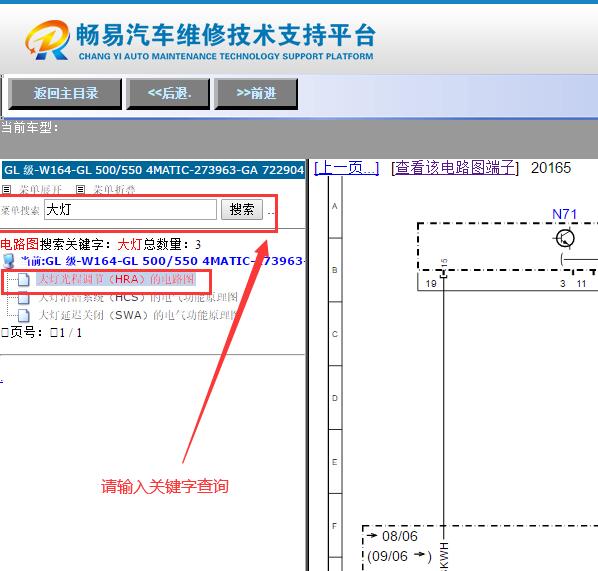Go back with the <<后退 button
This screenshot has height=571, width=598.
[169, 93]
